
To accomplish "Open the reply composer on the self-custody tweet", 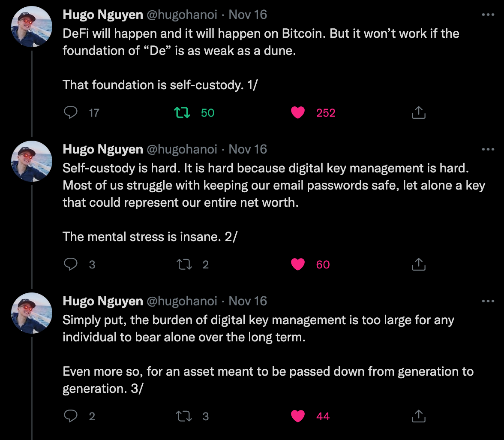I will pyautogui.click(x=71, y=264).
